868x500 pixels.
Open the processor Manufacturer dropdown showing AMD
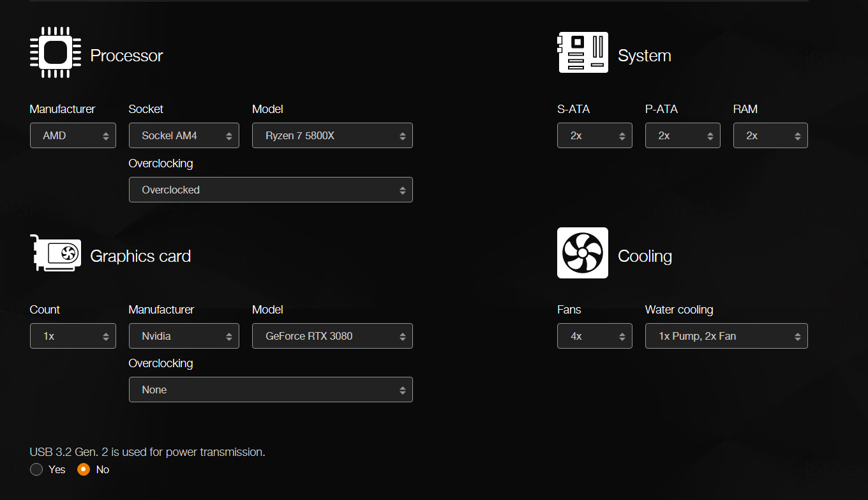point(73,135)
